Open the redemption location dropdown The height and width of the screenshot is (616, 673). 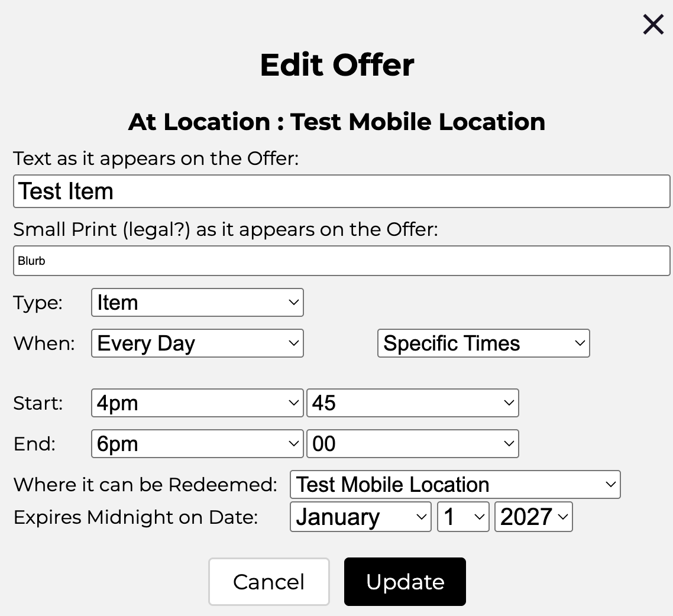(455, 485)
